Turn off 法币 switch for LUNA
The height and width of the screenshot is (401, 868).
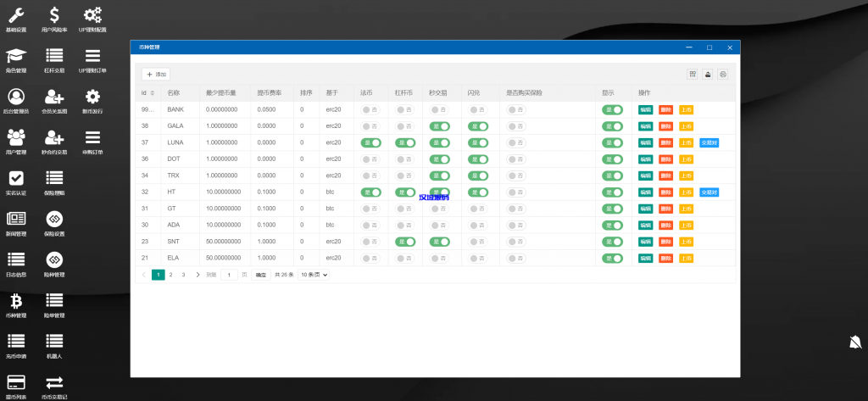371,143
